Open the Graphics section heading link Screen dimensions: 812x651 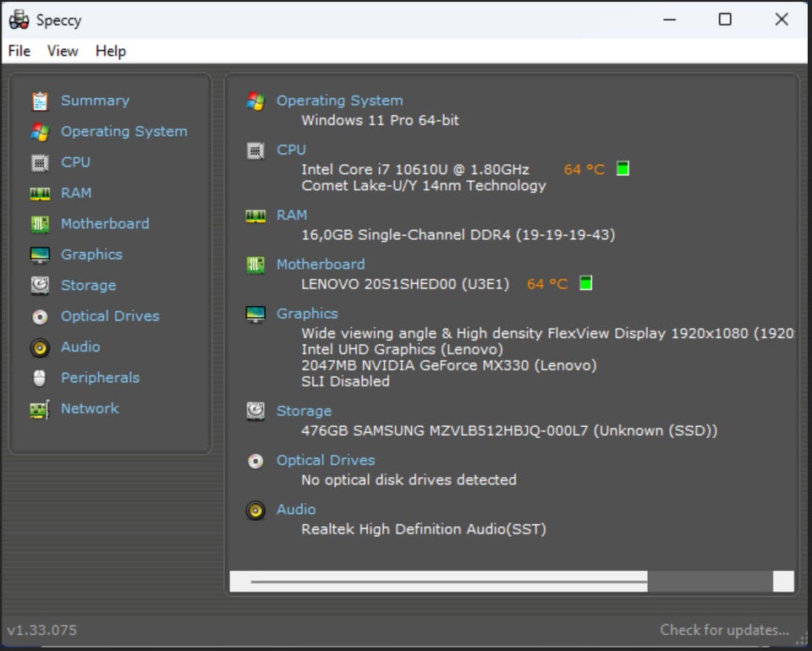[x=307, y=314]
